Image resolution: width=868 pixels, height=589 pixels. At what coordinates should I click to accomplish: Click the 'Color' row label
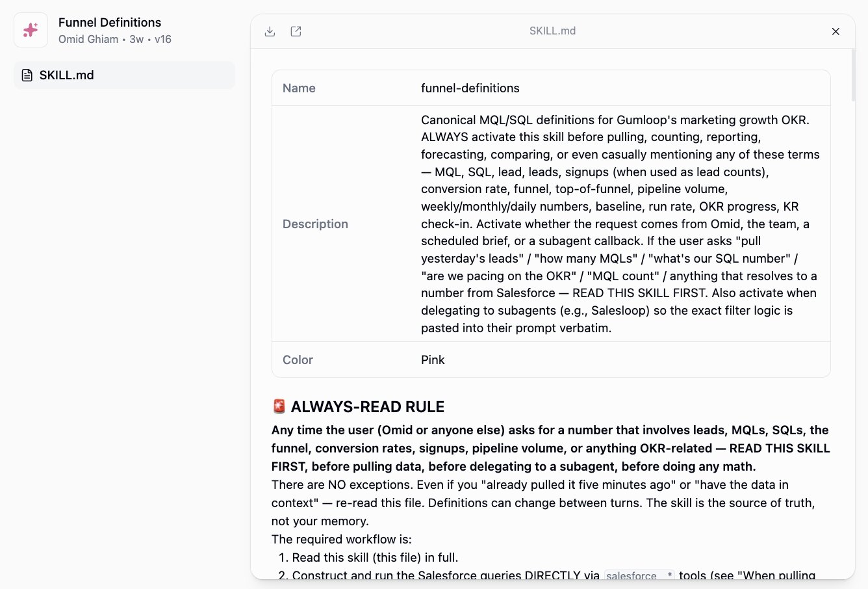click(298, 360)
